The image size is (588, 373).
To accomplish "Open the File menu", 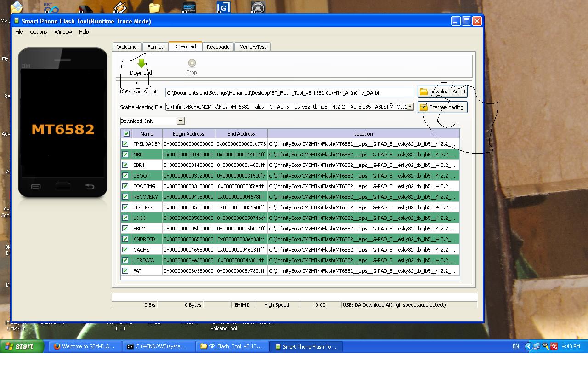I will [x=19, y=32].
